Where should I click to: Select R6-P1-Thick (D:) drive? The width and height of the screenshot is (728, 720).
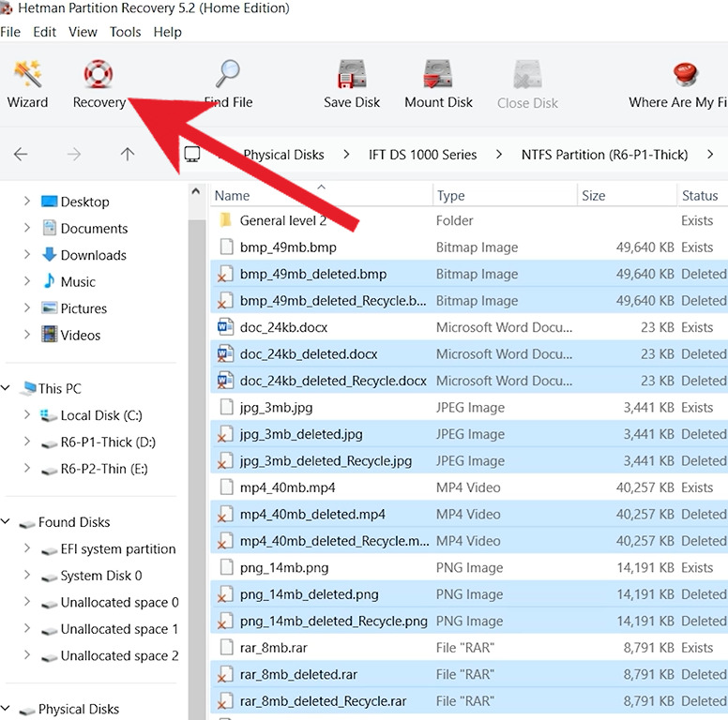(x=108, y=442)
